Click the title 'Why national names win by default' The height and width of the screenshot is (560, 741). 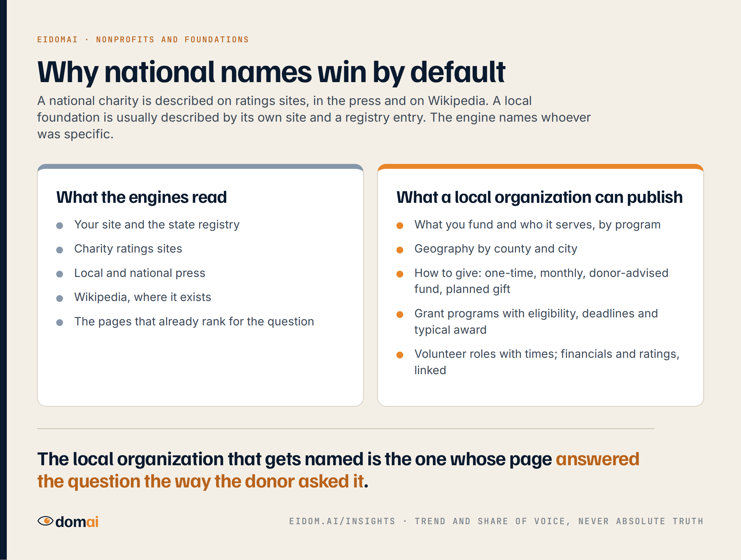click(271, 72)
